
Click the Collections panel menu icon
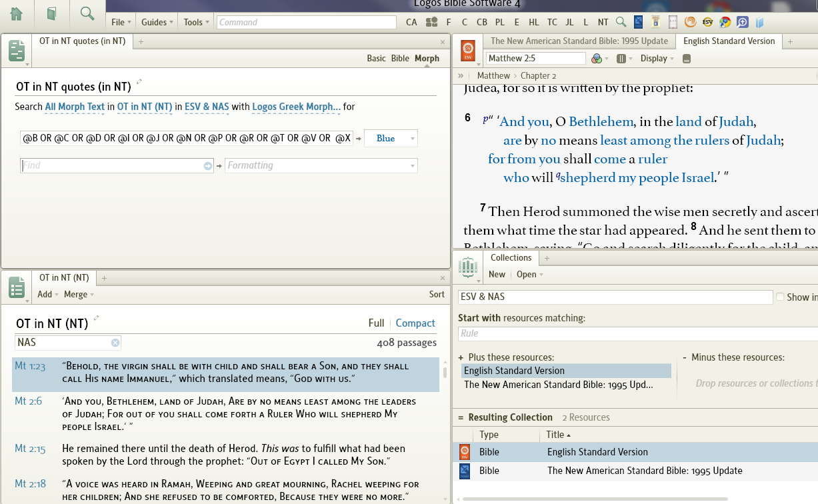click(x=467, y=268)
